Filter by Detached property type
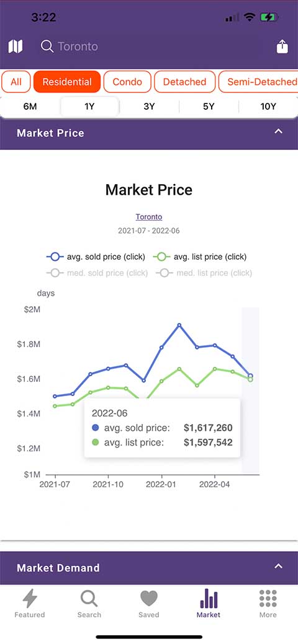Screen dimensions: 298x644 coord(184,82)
